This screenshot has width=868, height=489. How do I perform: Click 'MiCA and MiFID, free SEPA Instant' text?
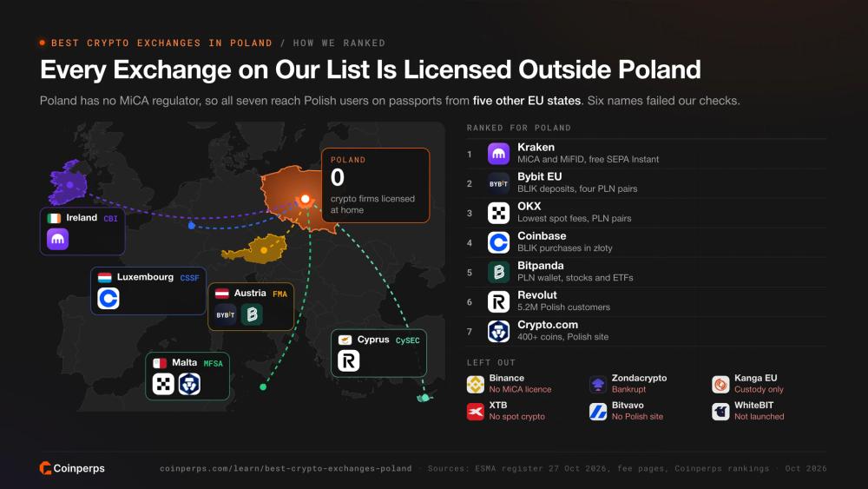(588, 160)
